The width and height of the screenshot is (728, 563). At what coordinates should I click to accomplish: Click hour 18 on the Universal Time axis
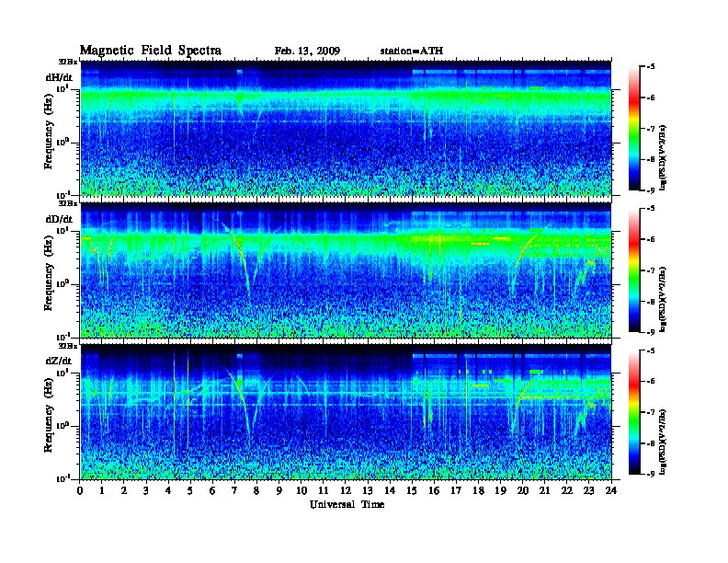pos(478,490)
